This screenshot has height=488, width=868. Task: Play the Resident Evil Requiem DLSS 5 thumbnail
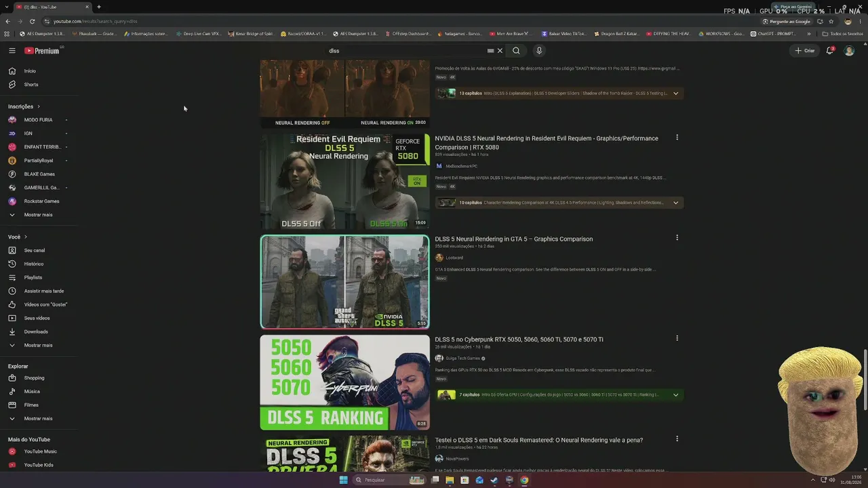(345, 181)
